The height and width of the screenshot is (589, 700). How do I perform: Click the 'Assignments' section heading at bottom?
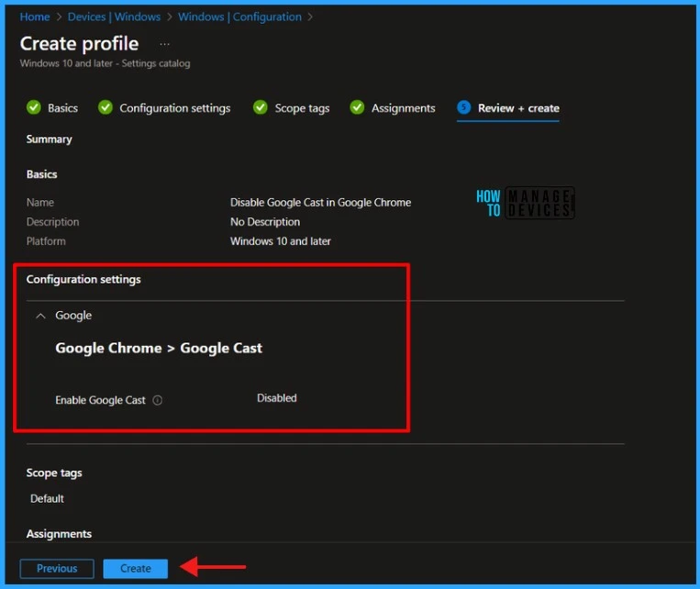(x=59, y=534)
